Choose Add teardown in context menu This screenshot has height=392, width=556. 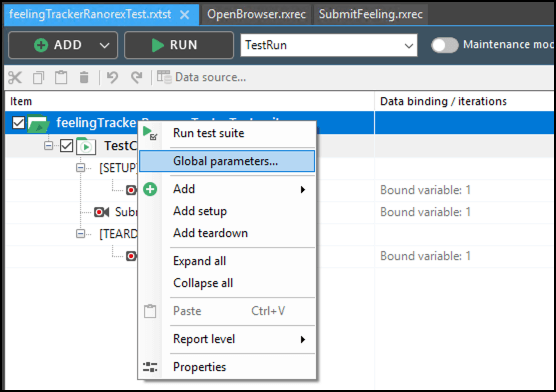pos(227,233)
